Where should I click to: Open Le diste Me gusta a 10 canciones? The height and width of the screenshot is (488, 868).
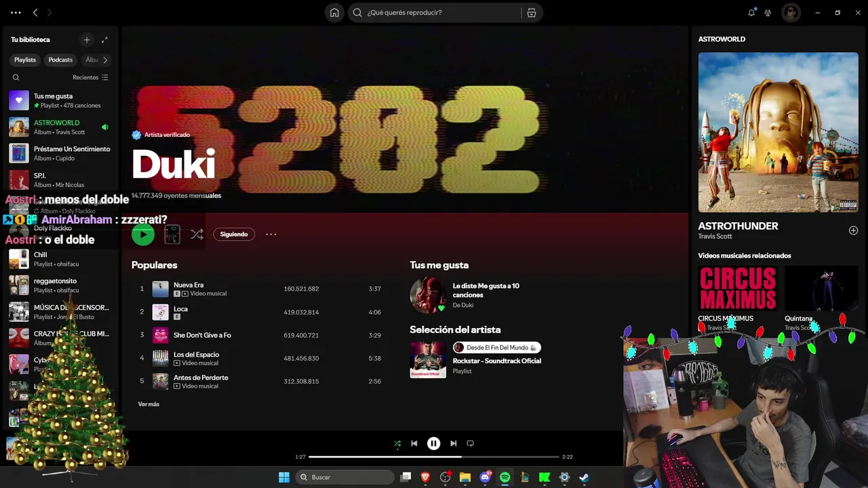(486, 290)
